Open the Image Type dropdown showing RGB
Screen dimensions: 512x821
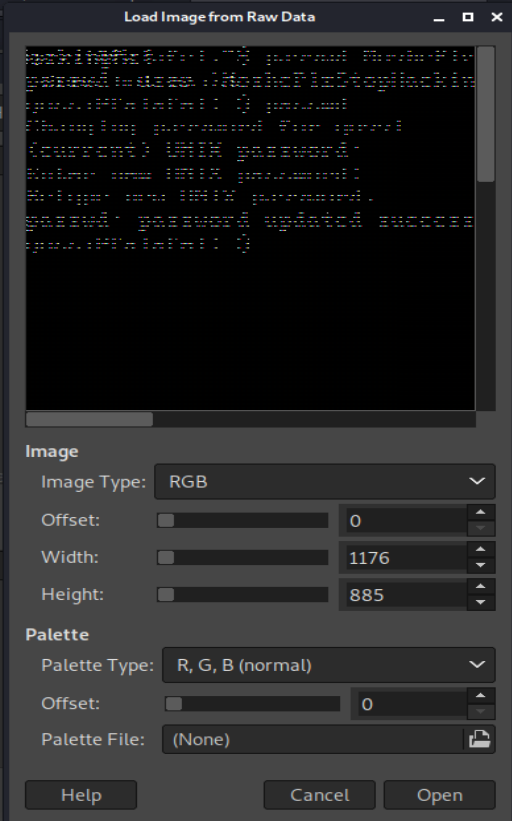[x=325, y=481]
